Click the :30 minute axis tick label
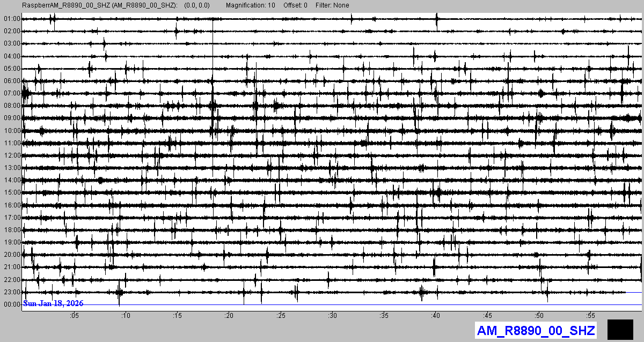 pos(333,315)
